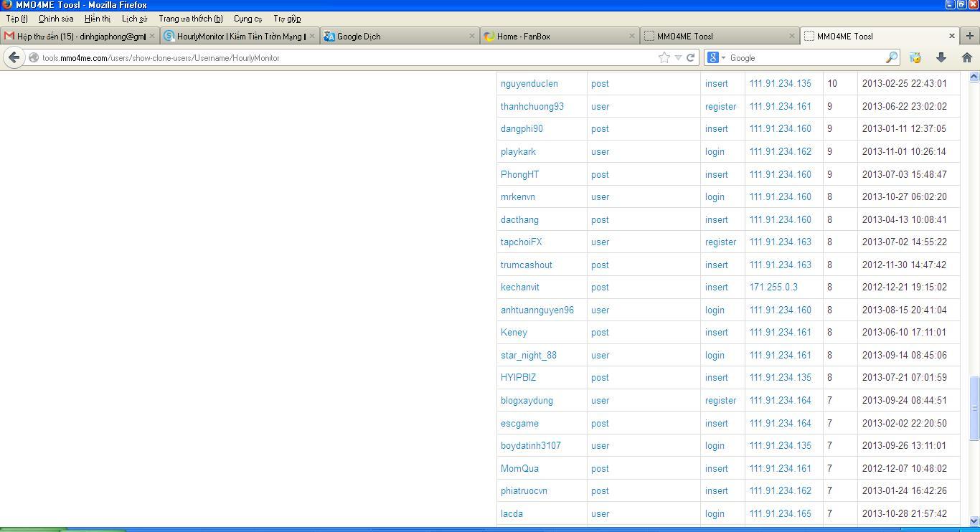Open the bookmarks menu toolbar icon
The image size is (980, 532).
tap(915, 57)
